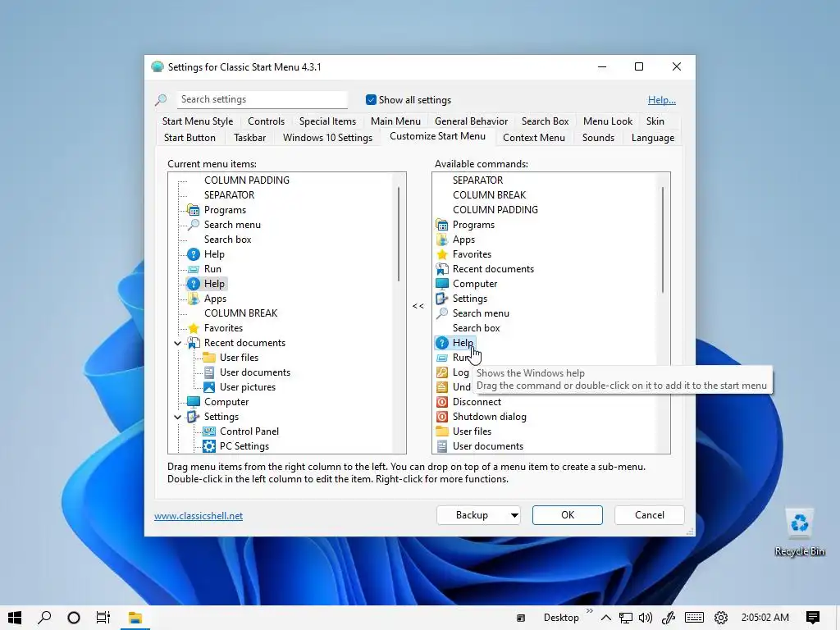Click the Programs icon in Available commands
The image size is (840, 630).
coord(442,225)
